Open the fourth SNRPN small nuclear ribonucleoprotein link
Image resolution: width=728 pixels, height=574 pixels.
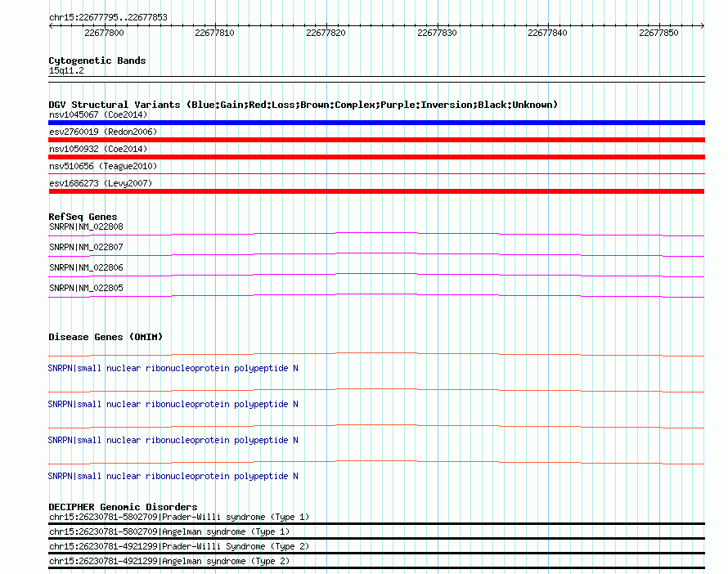[173, 476]
